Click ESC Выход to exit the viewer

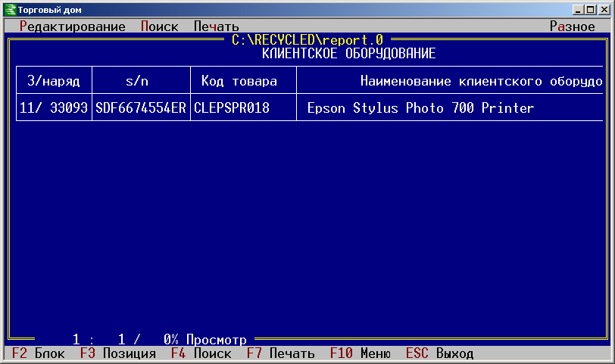tap(439, 353)
